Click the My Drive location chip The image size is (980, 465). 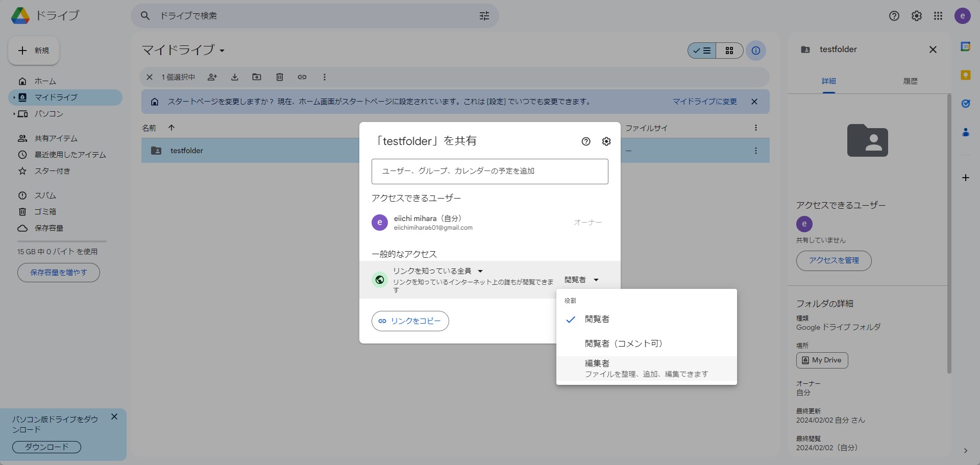tap(822, 360)
